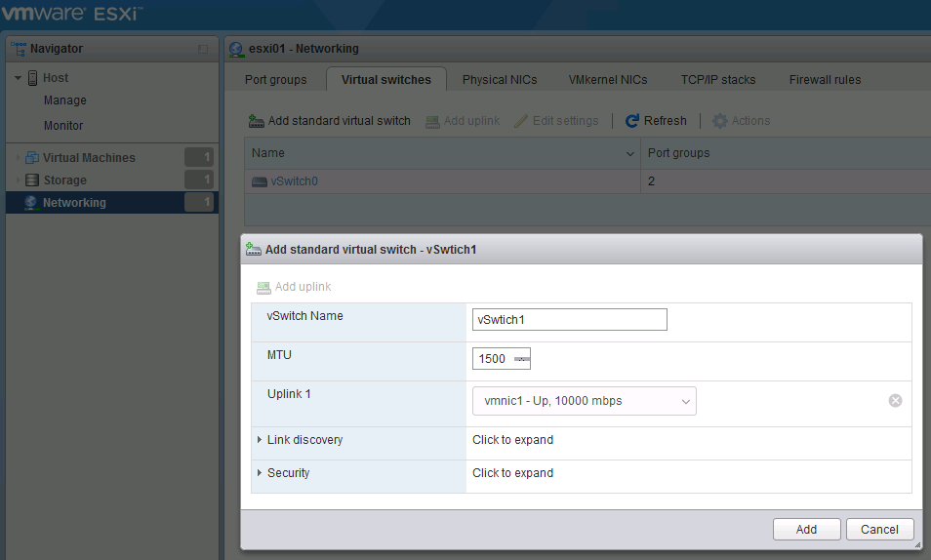Click the vSwitch0 switch icon
Viewport: 931px width, 560px height.
click(260, 181)
